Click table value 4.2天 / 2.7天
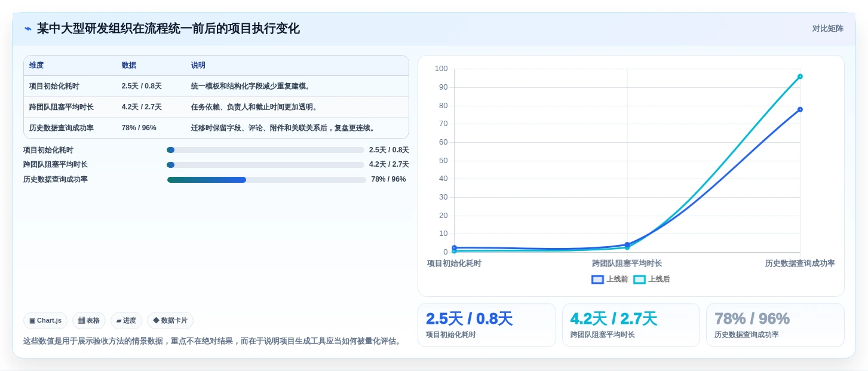 pos(142,107)
